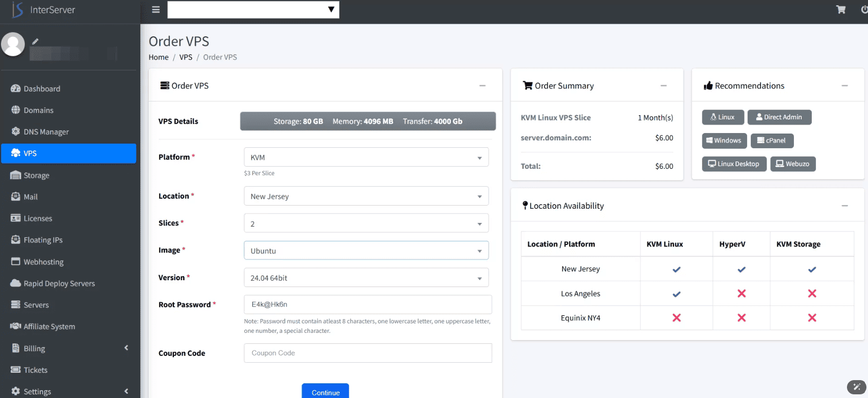Open the Image Ubuntu dropdown

[366, 251]
